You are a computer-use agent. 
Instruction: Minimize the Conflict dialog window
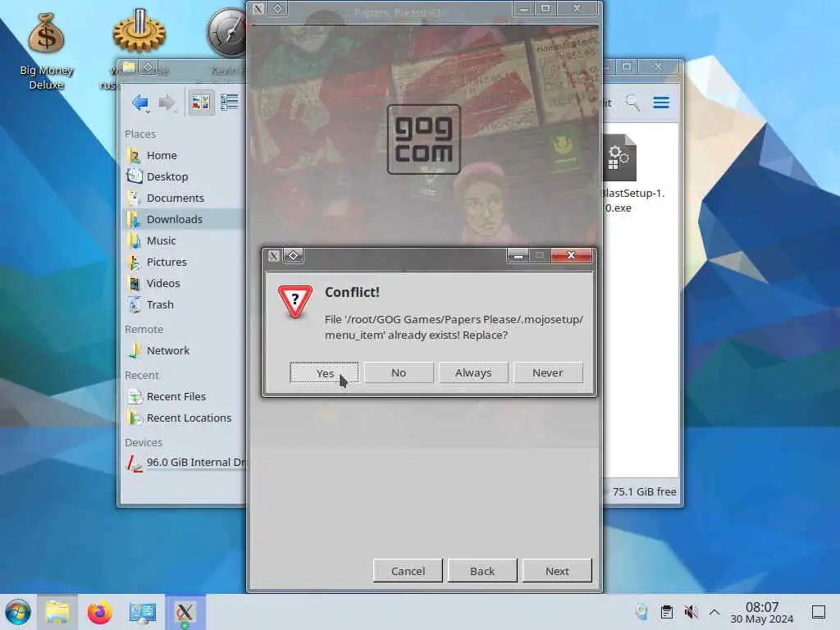point(518,256)
